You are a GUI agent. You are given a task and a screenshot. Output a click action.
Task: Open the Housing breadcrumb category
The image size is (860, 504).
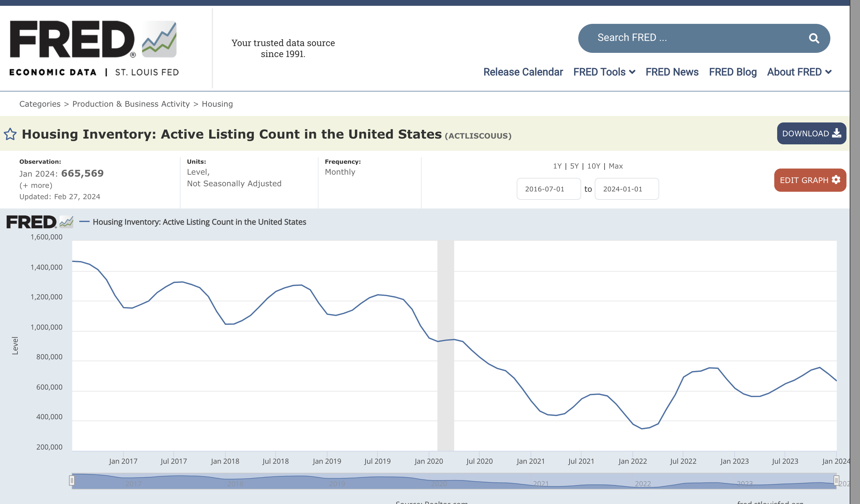tap(217, 104)
